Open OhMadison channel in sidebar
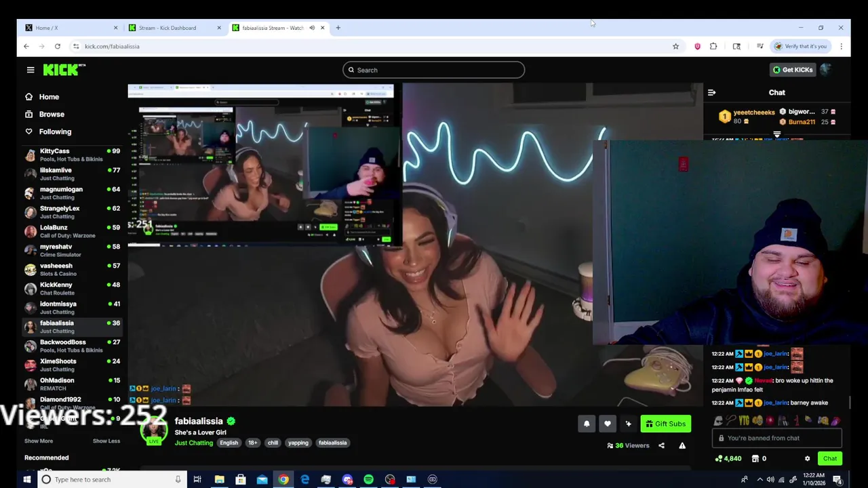 click(x=72, y=384)
